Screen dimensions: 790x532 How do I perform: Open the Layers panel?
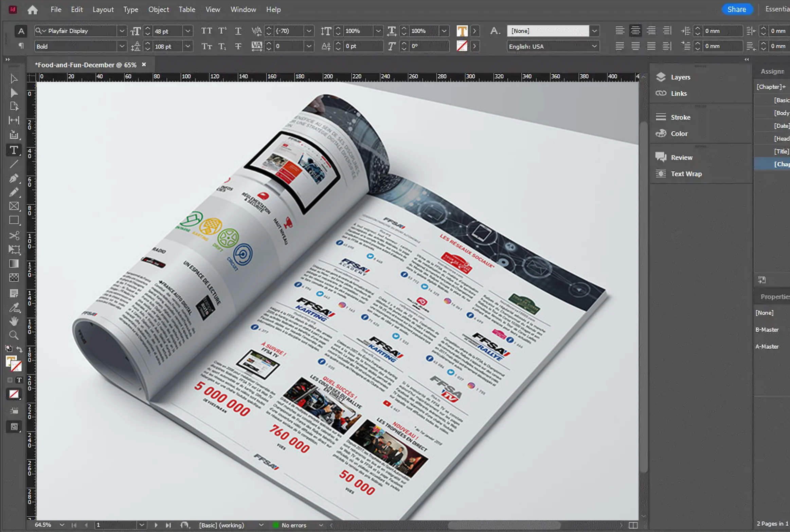click(680, 77)
